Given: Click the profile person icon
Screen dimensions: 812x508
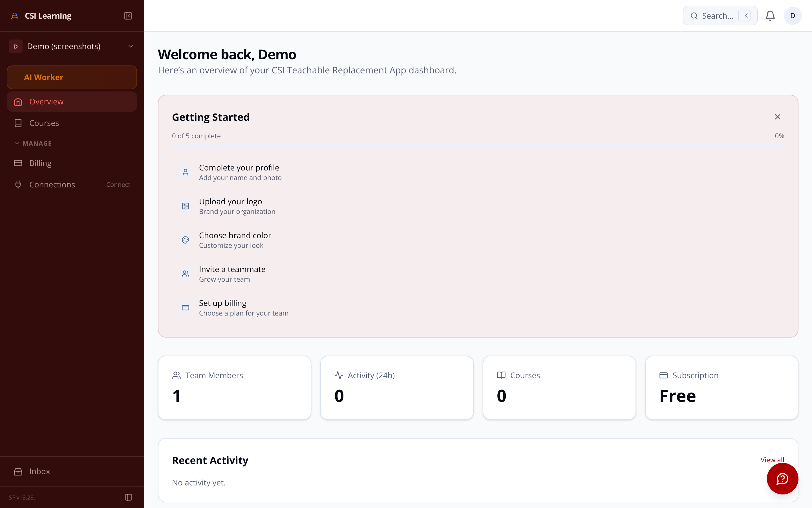Looking at the screenshot, I should click(x=186, y=172).
